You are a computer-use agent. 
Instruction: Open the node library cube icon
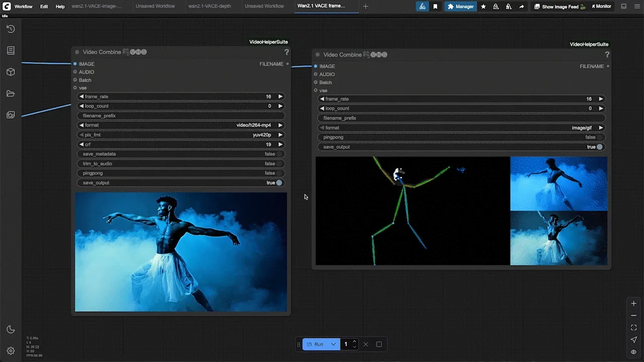click(x=11, y=72)
